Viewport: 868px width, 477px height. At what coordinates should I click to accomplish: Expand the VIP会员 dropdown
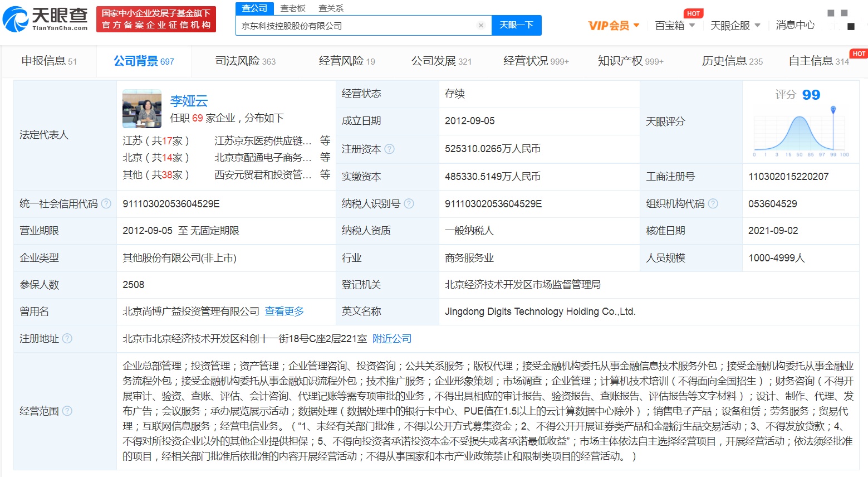coord(637,25)
